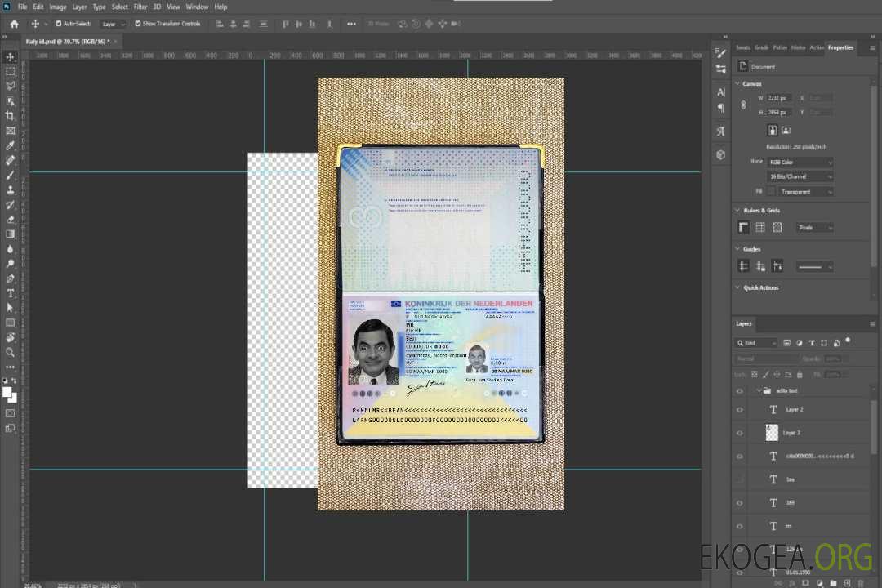The width and height of the screenshot is (882, 588).
Task: Click the layer mask icon at Layers bottom
Action: point(805,583)
